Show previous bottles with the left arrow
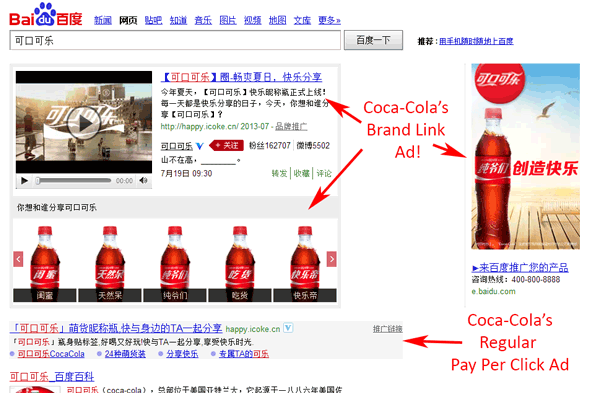 (18, 259)
